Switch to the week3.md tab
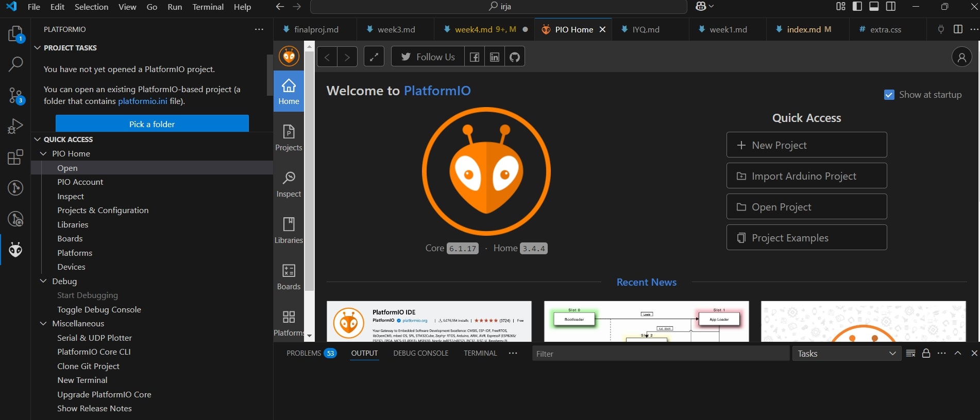Viewport: 980px width, 420px height. coord(396,29)
